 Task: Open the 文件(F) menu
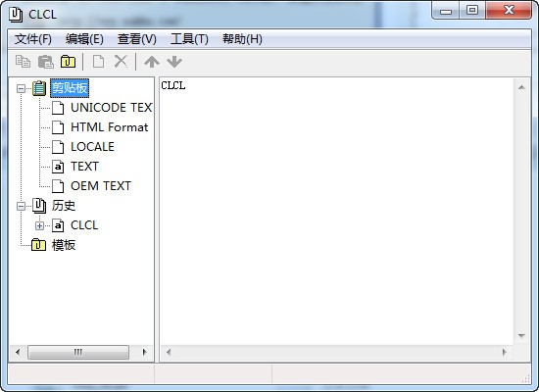(x=33, y=39)
